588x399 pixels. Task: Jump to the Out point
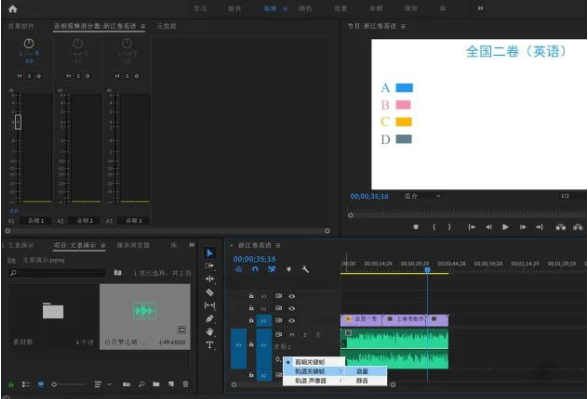[539, 227]
